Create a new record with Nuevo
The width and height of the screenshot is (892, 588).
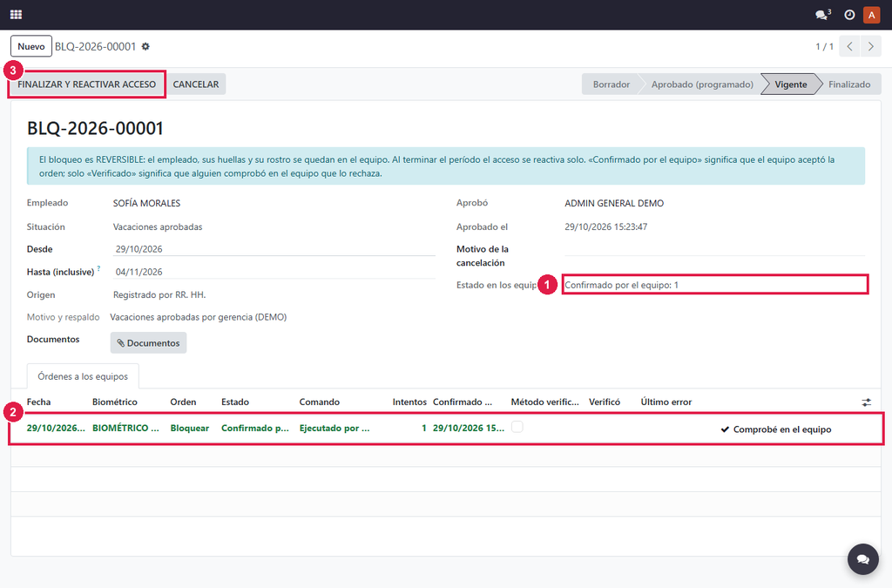(x=31, y=47)
